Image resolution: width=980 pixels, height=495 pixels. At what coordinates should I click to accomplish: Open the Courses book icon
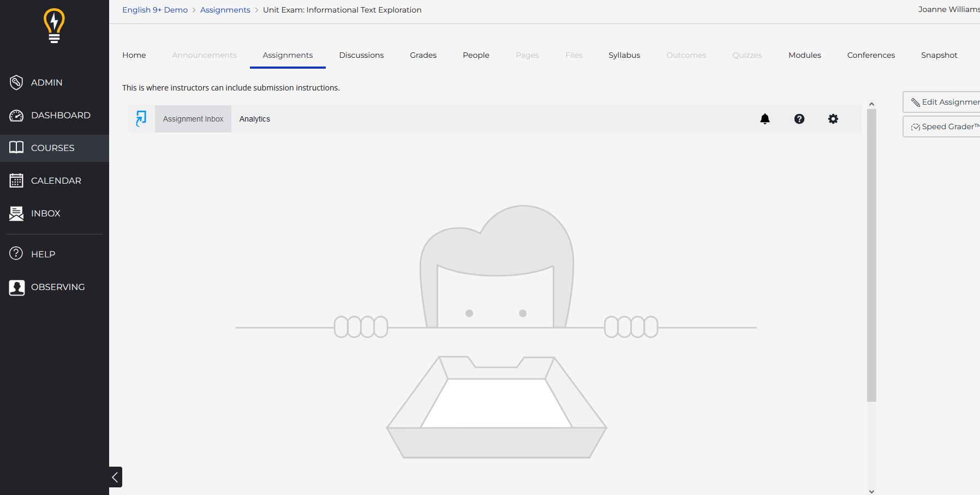[x=16, y=148]
